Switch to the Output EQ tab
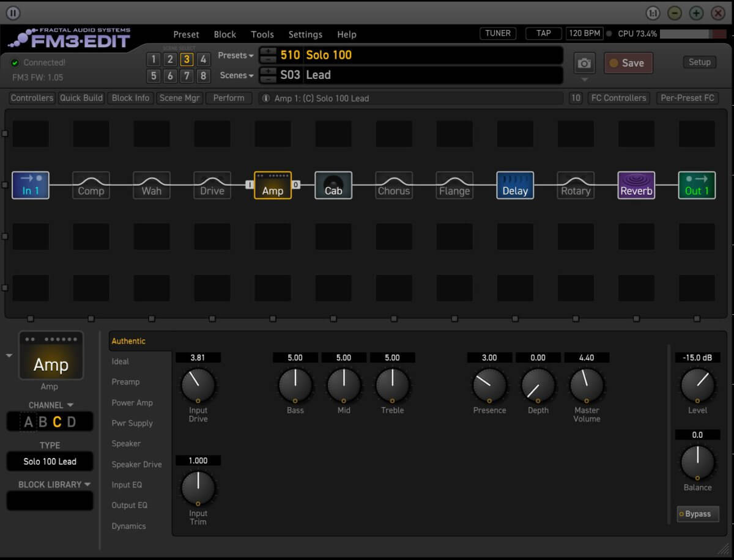This screenshot has width=734, height=560. coord(129,505)
